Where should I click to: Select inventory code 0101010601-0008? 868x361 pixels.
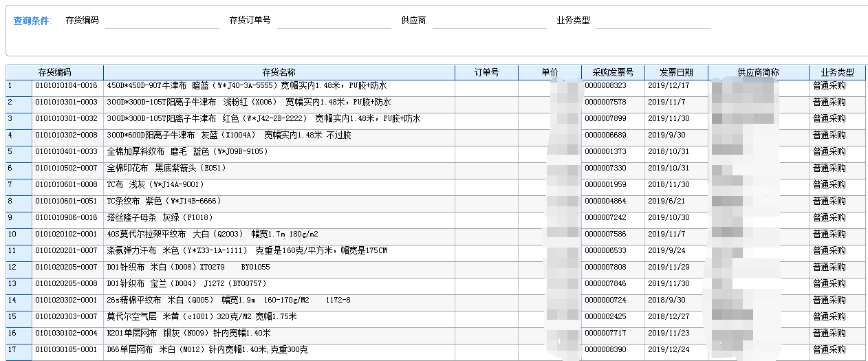[x=67, y=185]
